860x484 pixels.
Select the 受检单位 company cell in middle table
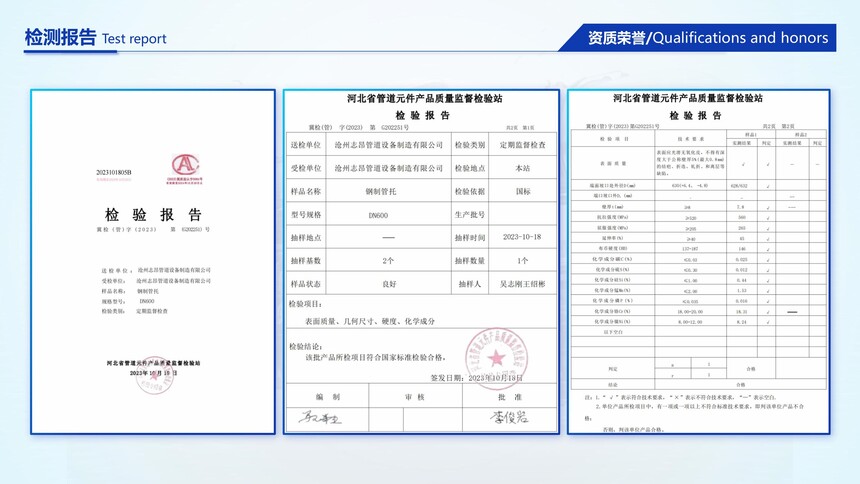tap(388, 168)
